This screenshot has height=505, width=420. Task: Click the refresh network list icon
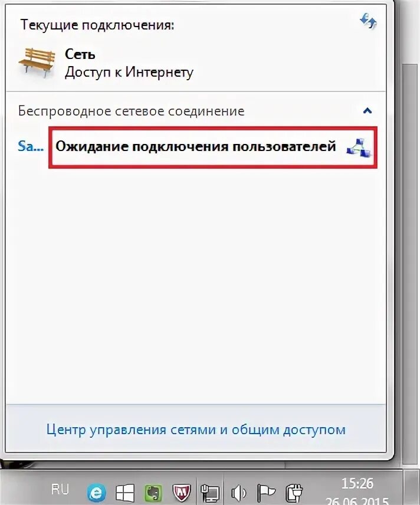pos(368,21)
